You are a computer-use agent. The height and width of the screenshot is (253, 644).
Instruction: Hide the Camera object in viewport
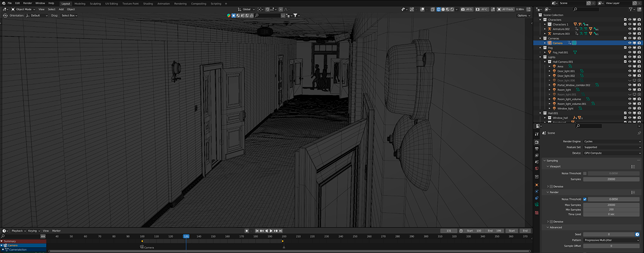[x=630, y=43]
